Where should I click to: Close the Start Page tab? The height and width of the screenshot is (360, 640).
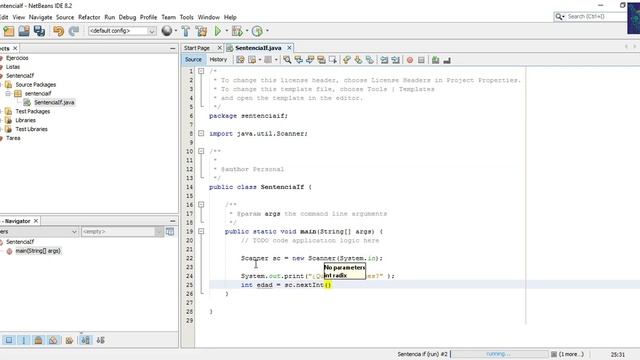tap(219, 48)
